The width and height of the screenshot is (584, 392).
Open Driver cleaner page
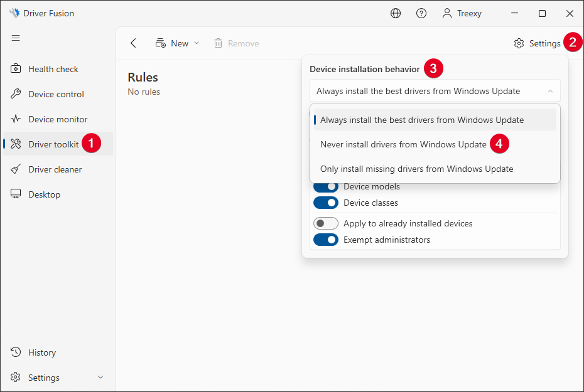pos(58,169)
